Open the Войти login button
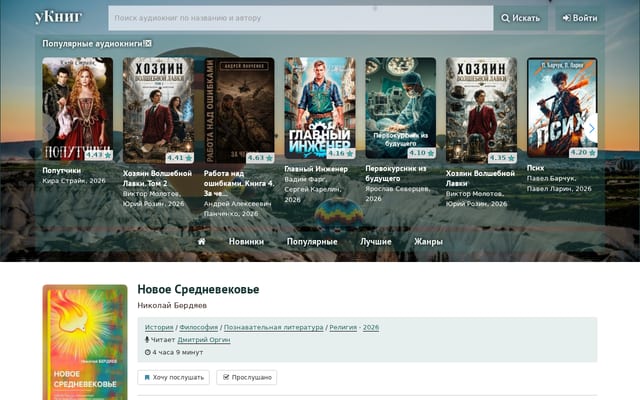The width and height of the screenshot is (640, 400). pyautogui.click(x=580, y=18)
